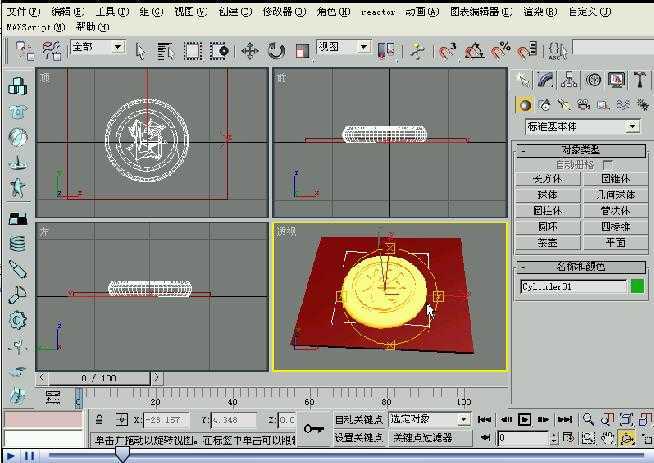
Task: Select the Lights category icon
Action: coord(564,105)
